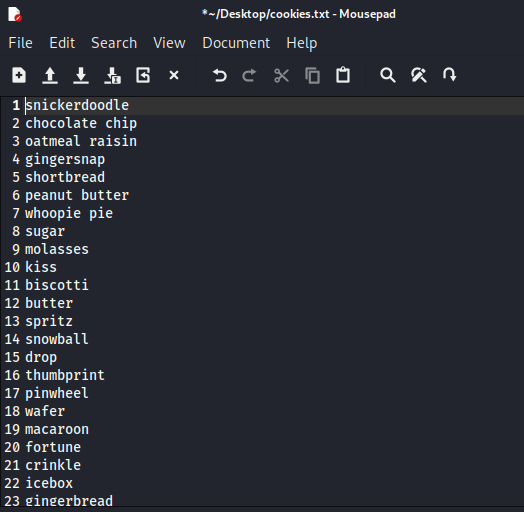This screenshot has height=512, width=524.
Task: Click "macaroon" on line 19
Action: (x=57, y=429)
